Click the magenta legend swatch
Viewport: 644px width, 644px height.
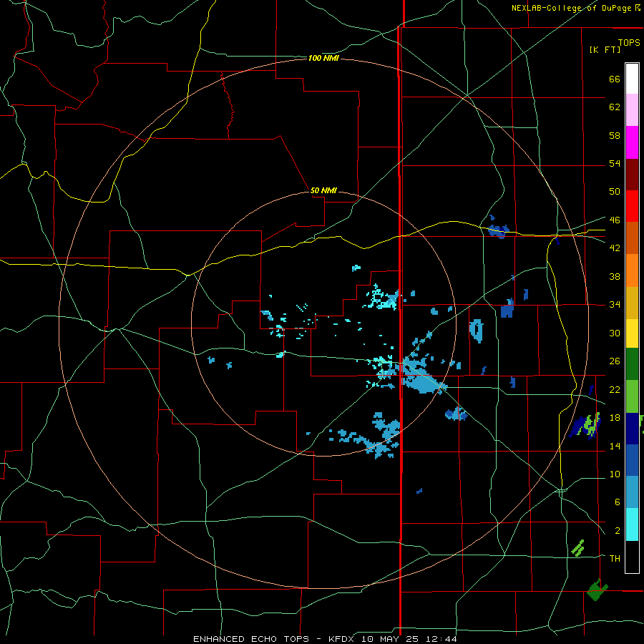(632, 142)
